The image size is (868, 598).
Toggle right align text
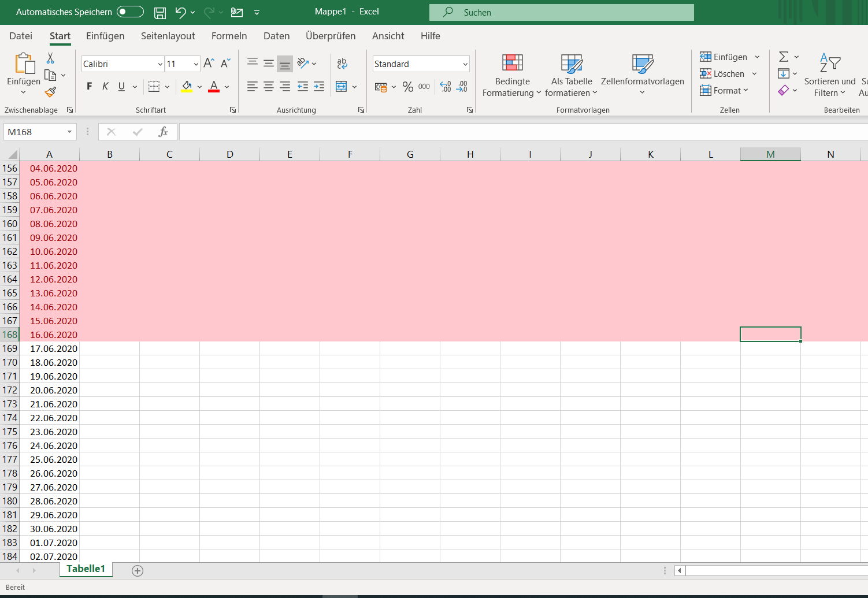coord(285,87)
